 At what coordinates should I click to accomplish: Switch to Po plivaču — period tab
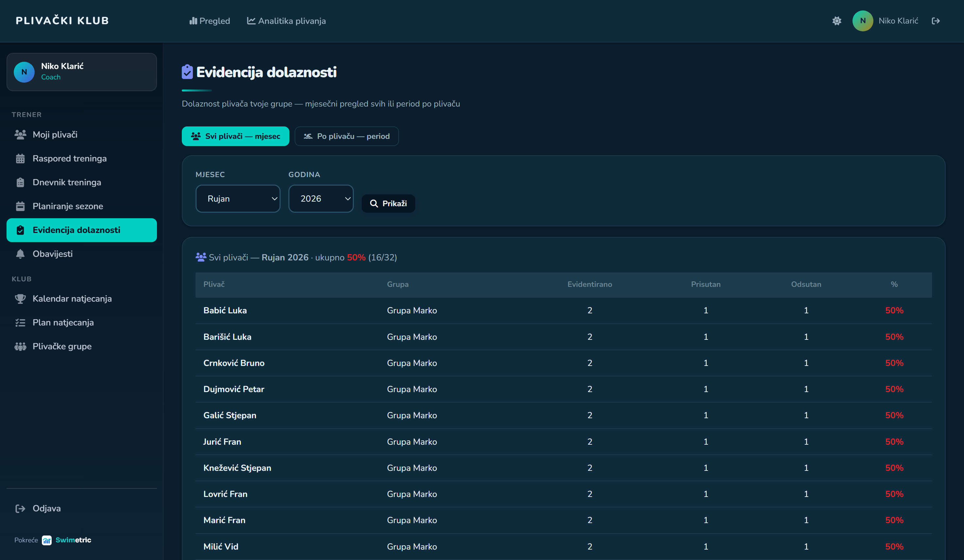[347, 136]
